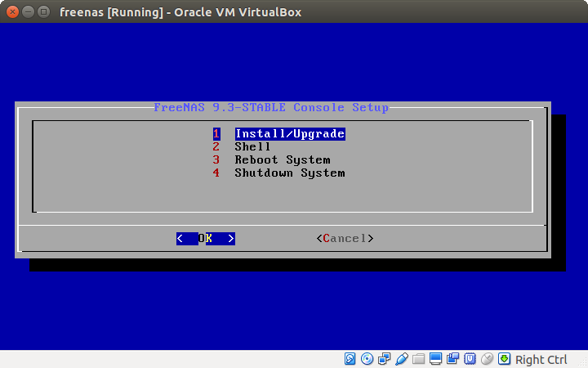588x368 pixels.
Task: Minimize the freenas VirtualBox window
Action: [x=28, y=12]
